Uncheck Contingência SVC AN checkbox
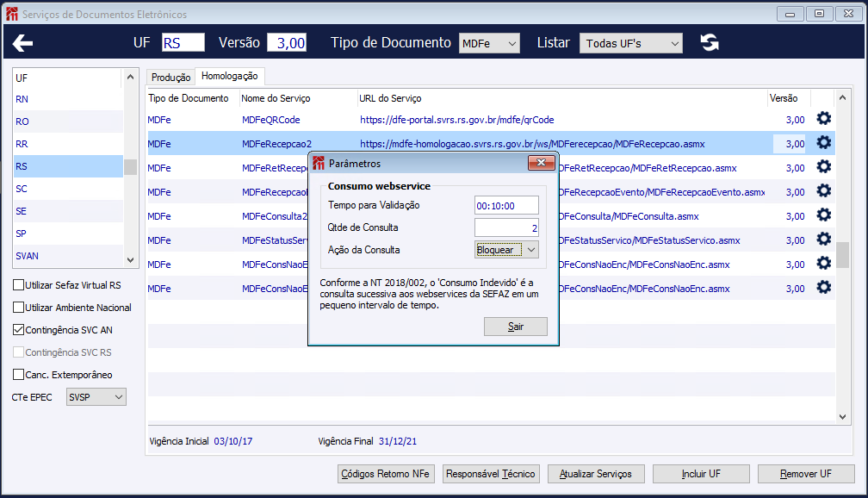Screen dimensions: 868x498 (x=18, y=330)
